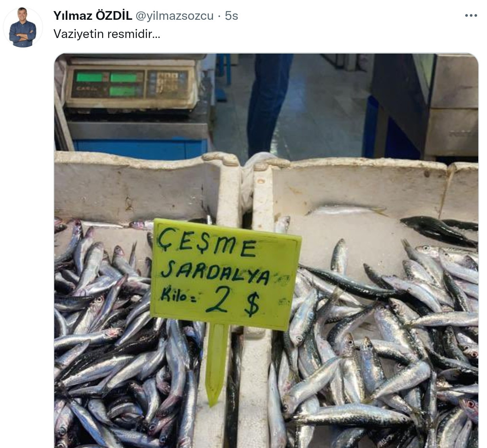Open the Yılmaz ÖZDİL display name link

pos(93,16)
